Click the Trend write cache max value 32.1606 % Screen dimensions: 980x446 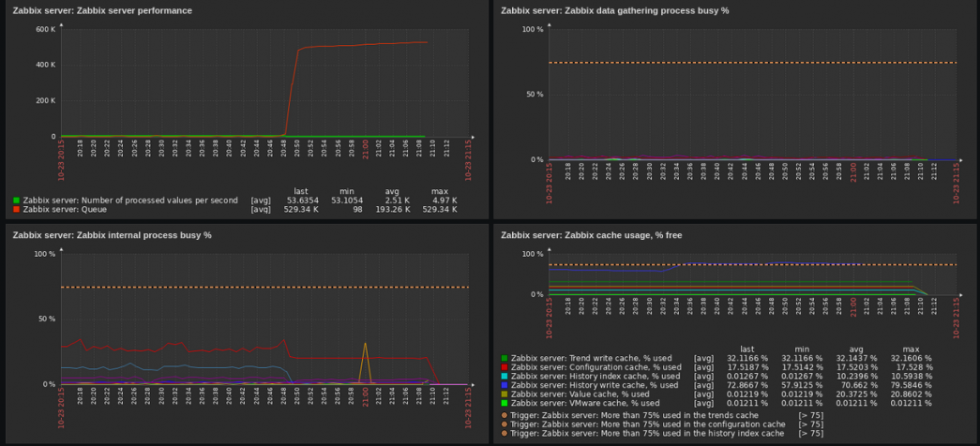click(x=911, y=359)
